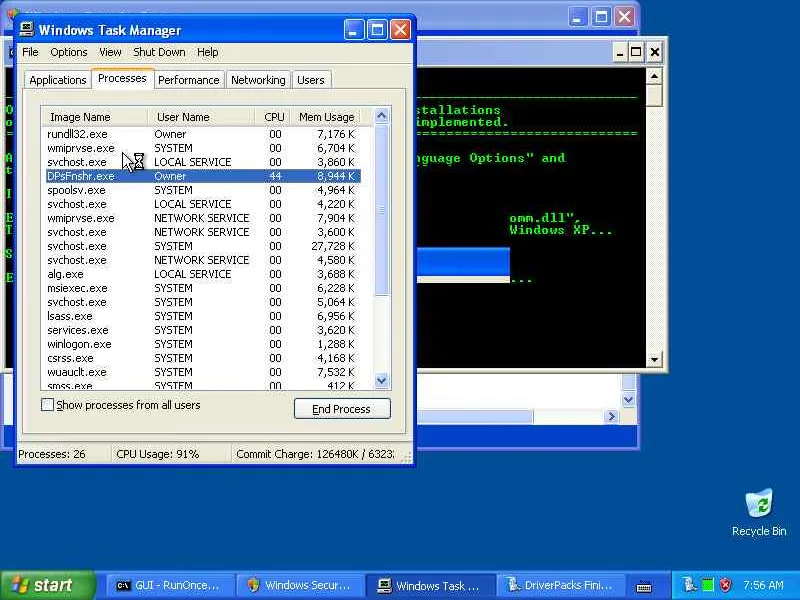This screenshot has height=600, width=800.
Task: Click process list scroll up arrow
Action: [382, 116]
